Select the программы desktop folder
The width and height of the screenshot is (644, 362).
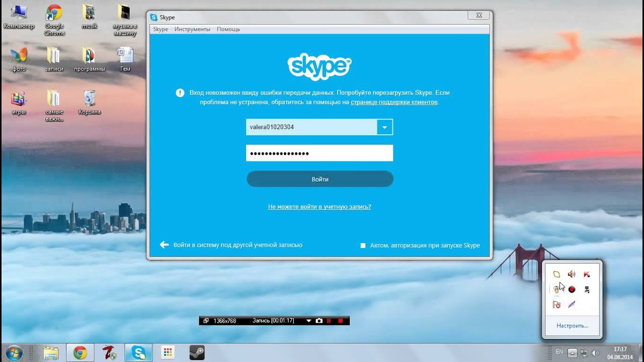[x=90, y=60]
